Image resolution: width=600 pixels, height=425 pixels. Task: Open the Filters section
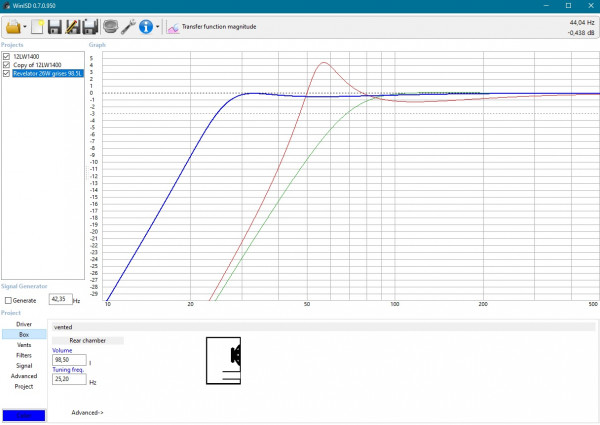(x=24, y=355)
